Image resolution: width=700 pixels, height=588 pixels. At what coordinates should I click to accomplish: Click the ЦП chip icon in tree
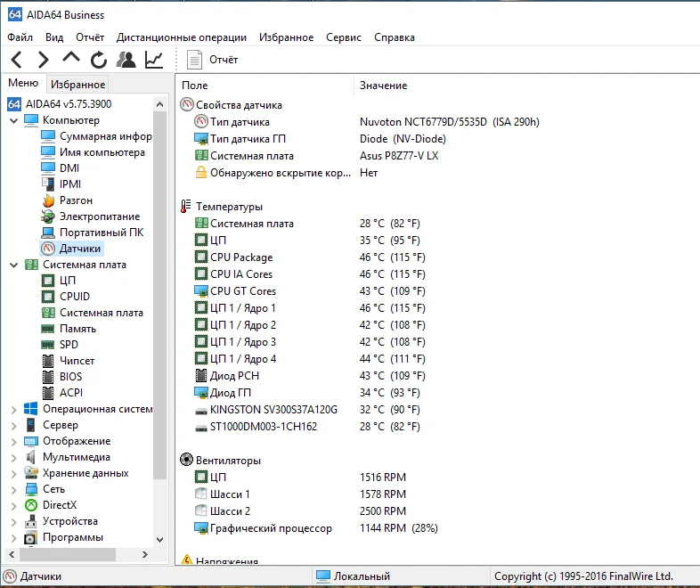coord(48,281)
